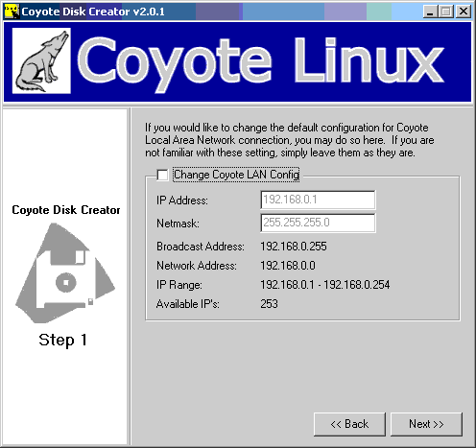Click the howling coyote logo image
476x448 pixels.
pos(41,60)
